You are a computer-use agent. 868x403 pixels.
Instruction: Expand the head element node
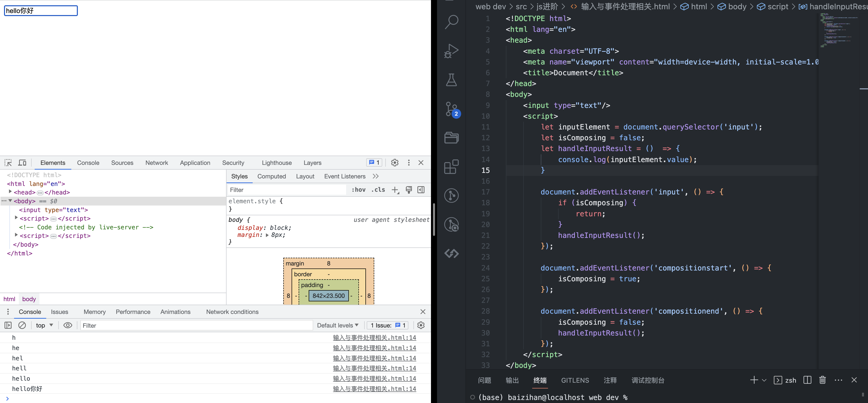tap(10, 192)
